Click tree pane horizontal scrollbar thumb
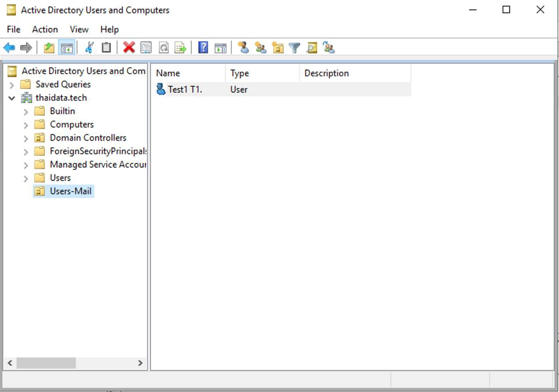 46,363
